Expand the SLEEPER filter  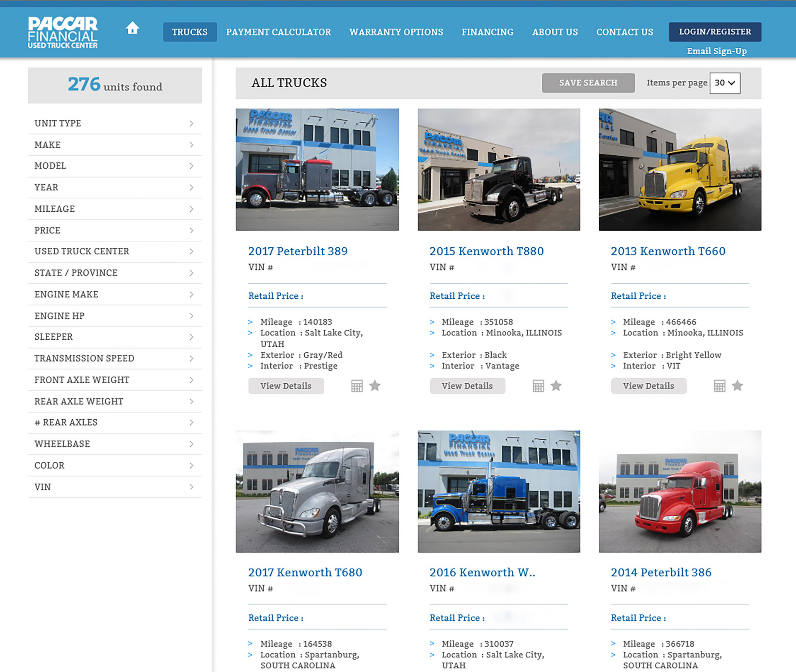[114, 337]
